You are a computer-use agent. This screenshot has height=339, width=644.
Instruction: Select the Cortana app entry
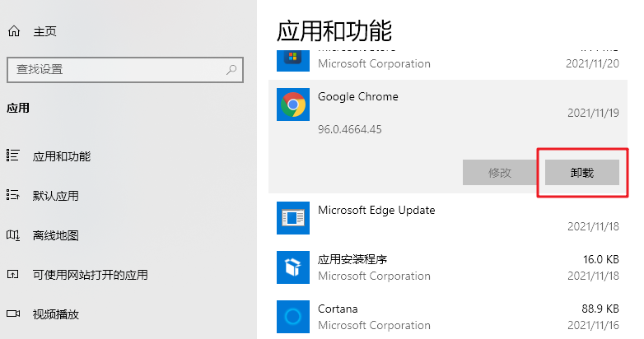point(338,309)
